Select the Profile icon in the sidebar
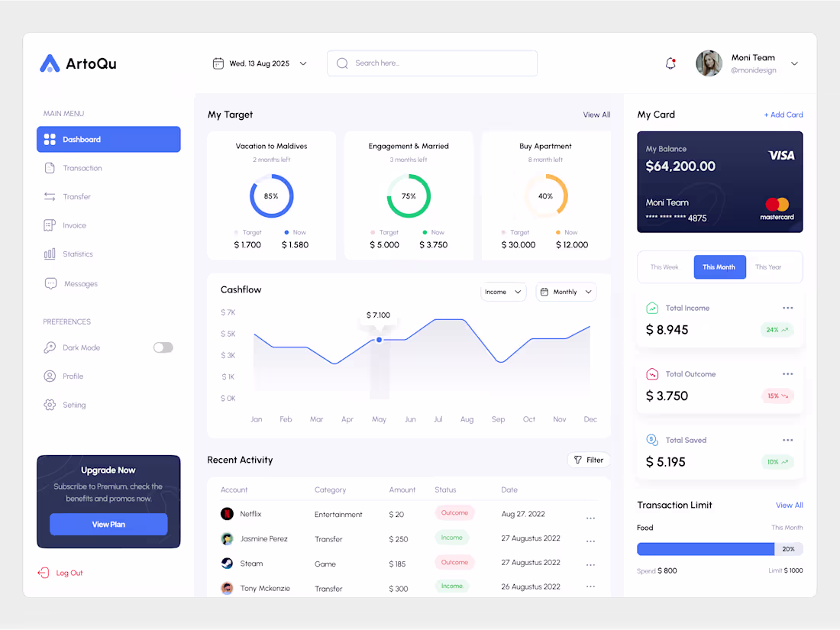The height and width of the screenshot is (630, 840). 50,376
